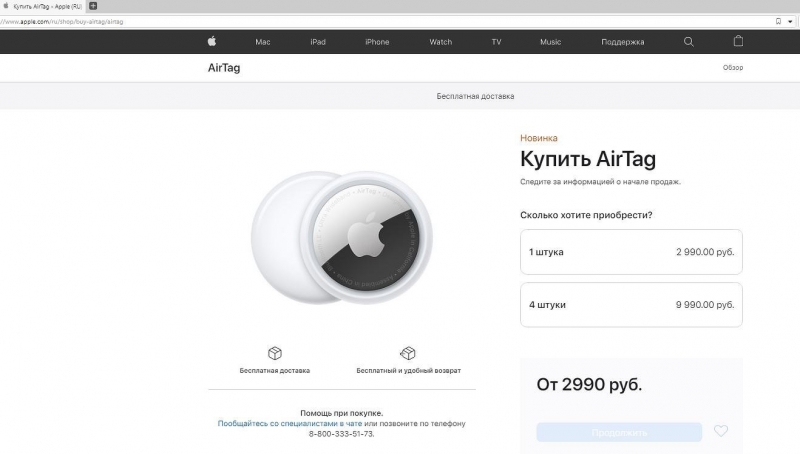Select the 4 штуки option
This screenshot has width=800, height=454.
pyautogui.click(x=631, y=305)
